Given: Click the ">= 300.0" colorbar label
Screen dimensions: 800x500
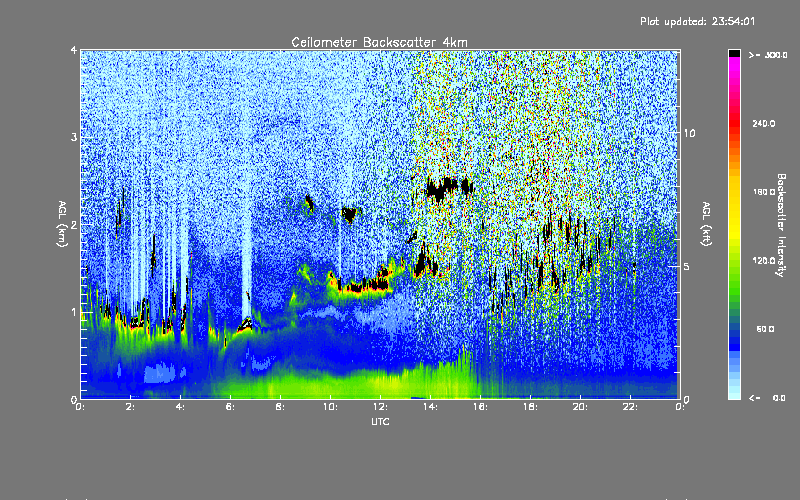Looking at the screenshot, I should [768, 55].
